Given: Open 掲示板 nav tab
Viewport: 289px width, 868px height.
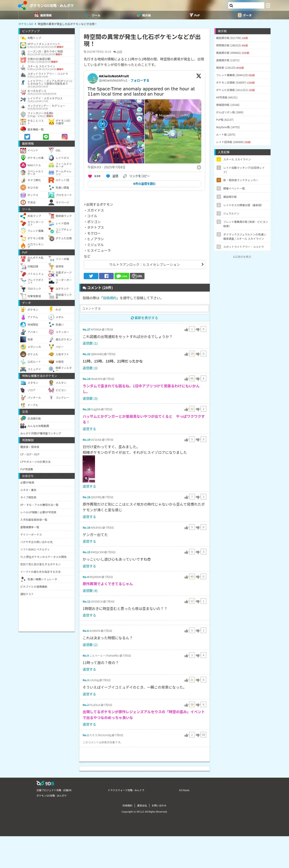Looking at the screenshot, I should [144, 15].
